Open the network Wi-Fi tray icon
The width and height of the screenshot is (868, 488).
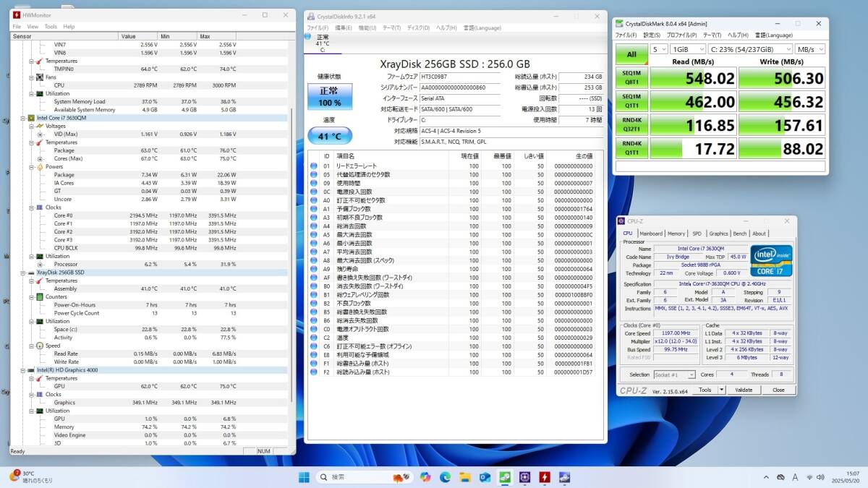click(809, 477)
